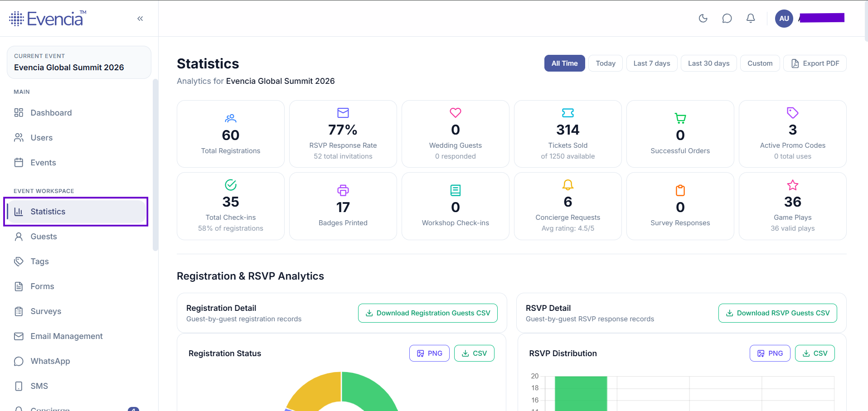Filter statistics to Last 7 days

(x=652, y=63)
